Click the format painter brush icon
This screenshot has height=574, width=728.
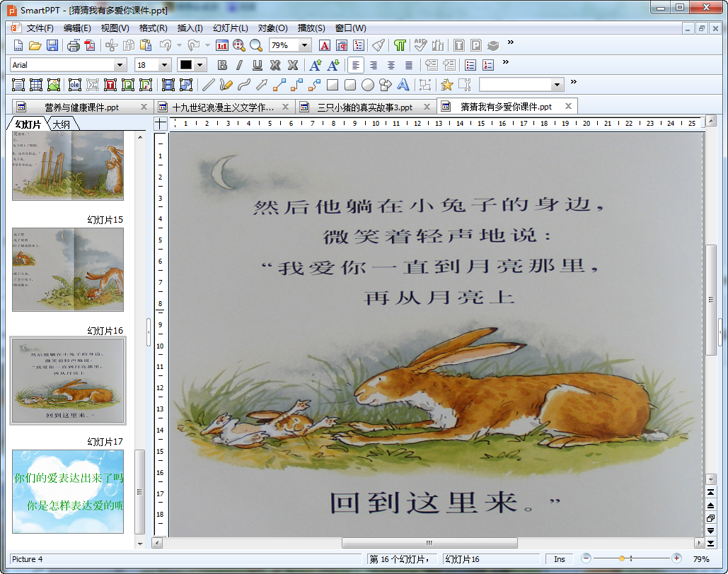[379, 45]
